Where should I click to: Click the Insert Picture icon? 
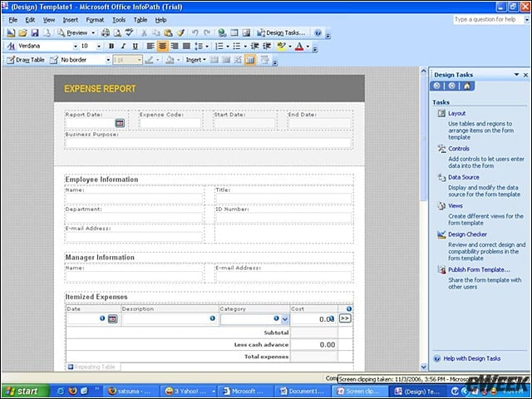(x=246, y=33)
